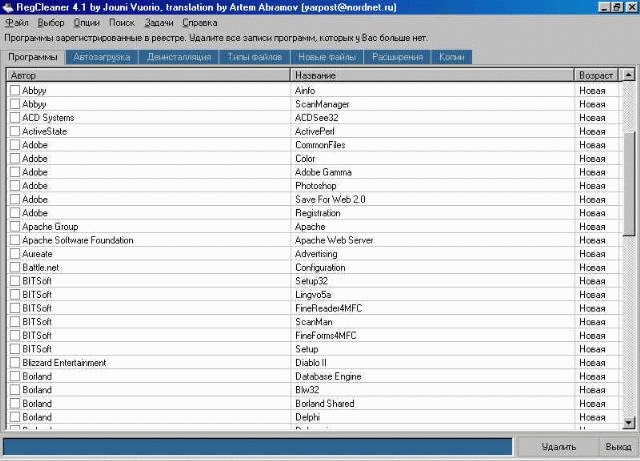Check the Adobe Registration checkbox
This screenshot has width=640, height=461.
[x=15, y=213]
